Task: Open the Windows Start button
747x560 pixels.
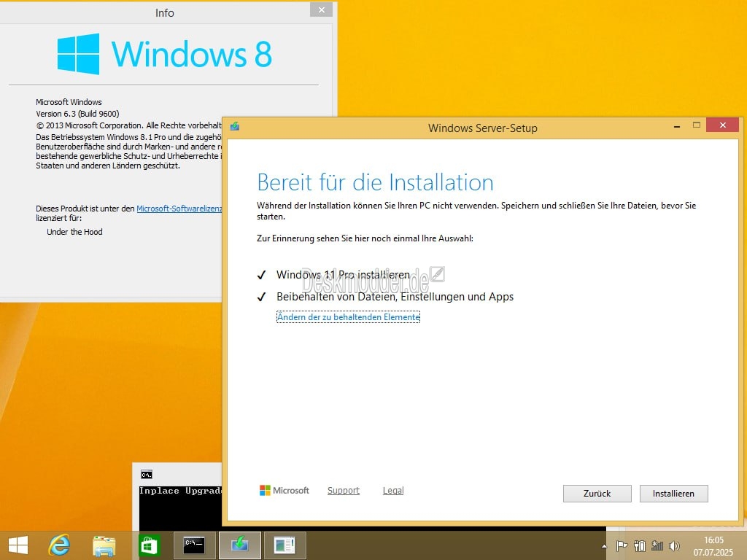Action: [18, 545]
